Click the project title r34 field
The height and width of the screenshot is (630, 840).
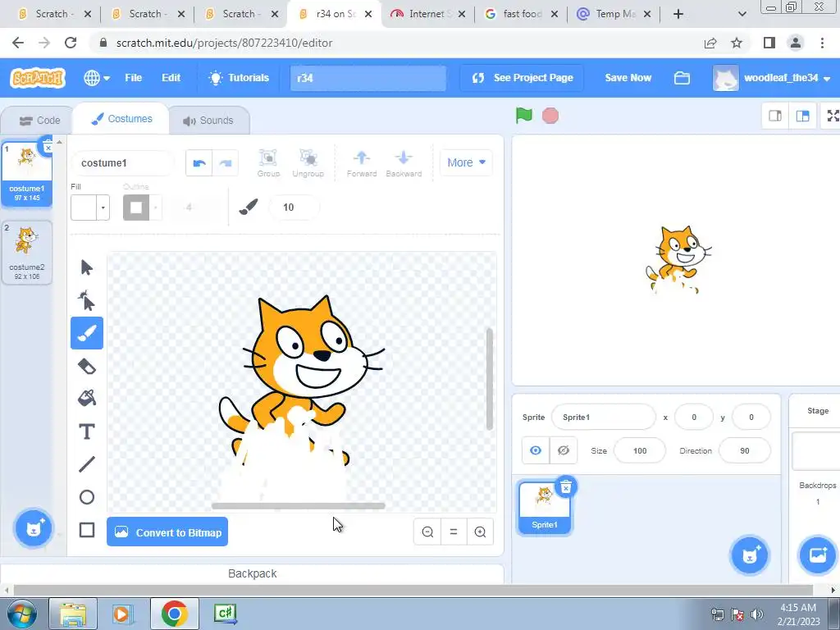tap(368, 78)
